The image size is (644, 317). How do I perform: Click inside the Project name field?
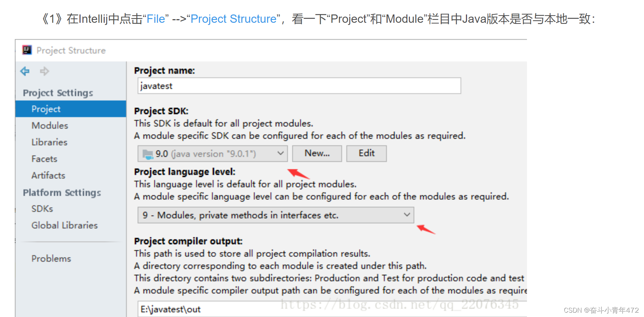(x=299, y=86)
